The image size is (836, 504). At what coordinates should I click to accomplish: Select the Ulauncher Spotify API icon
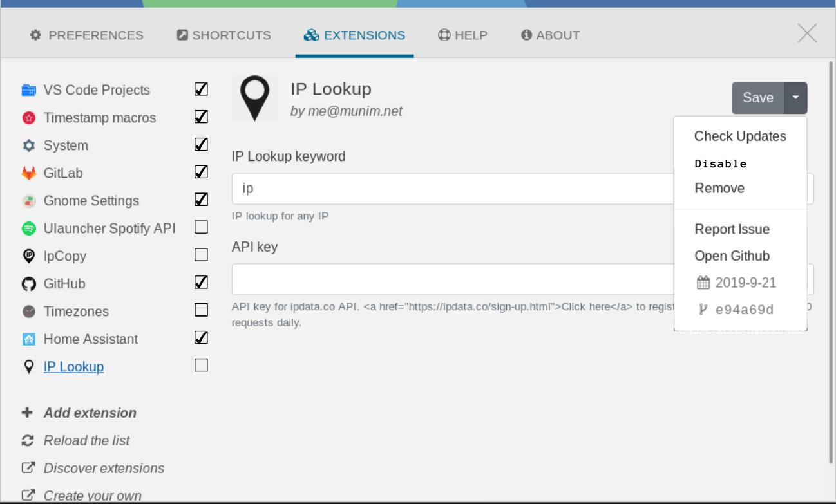(x=29, y=228)
